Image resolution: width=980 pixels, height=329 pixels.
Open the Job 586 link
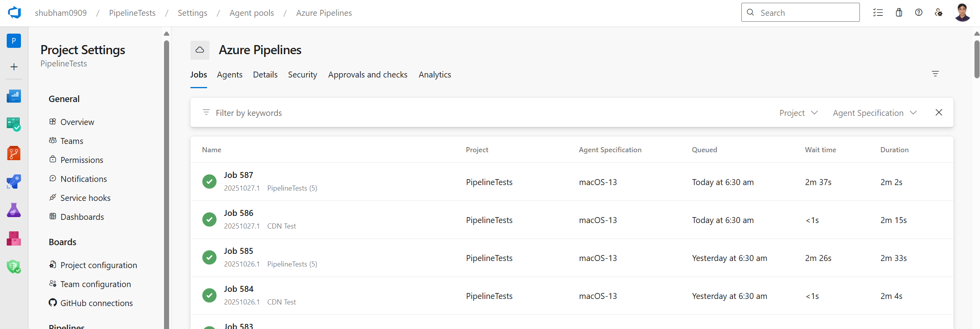click(239, 213)
